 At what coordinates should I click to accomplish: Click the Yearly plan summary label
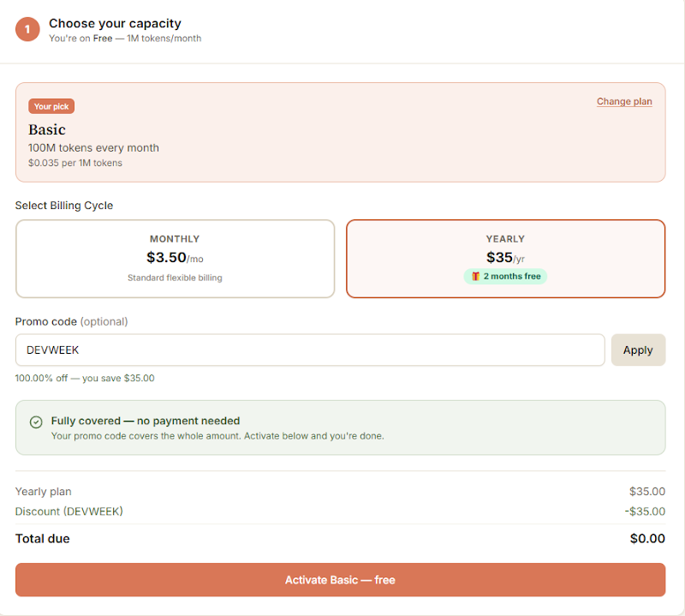click(x=44, y=492)
